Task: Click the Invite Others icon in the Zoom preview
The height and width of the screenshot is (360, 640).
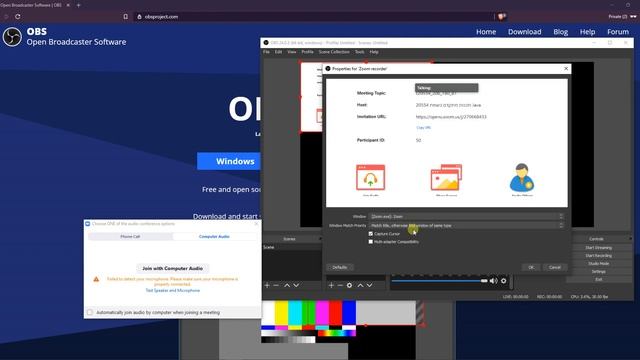Action: click(x=522, y=178)
